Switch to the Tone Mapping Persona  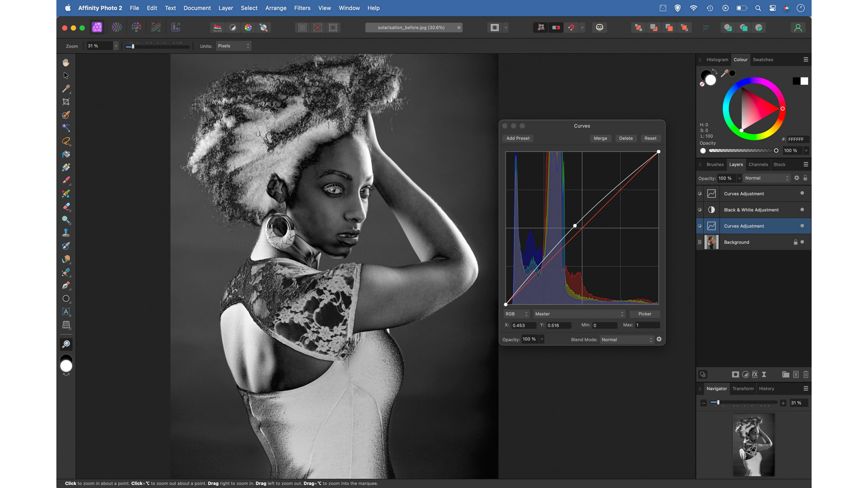tap(156, 27)
